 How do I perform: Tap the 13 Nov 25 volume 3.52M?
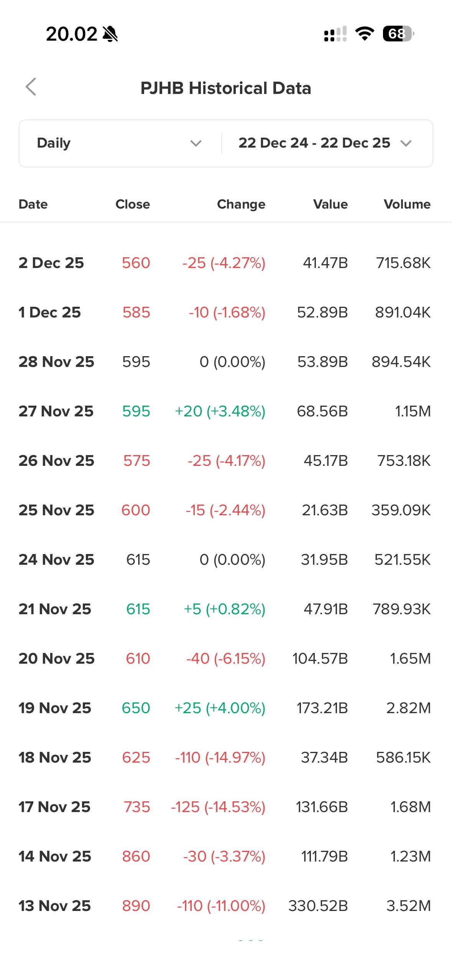[x=409, y=906]
